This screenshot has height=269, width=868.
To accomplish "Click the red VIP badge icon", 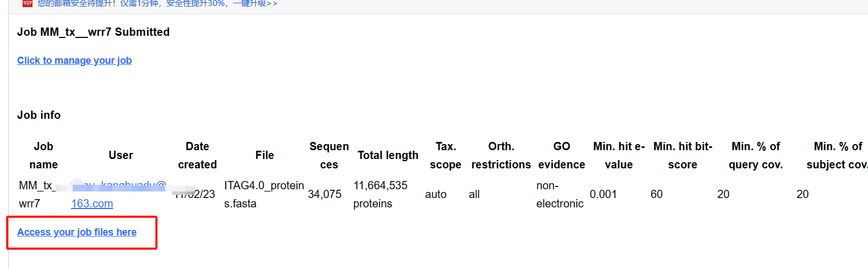I will [28, 3].
